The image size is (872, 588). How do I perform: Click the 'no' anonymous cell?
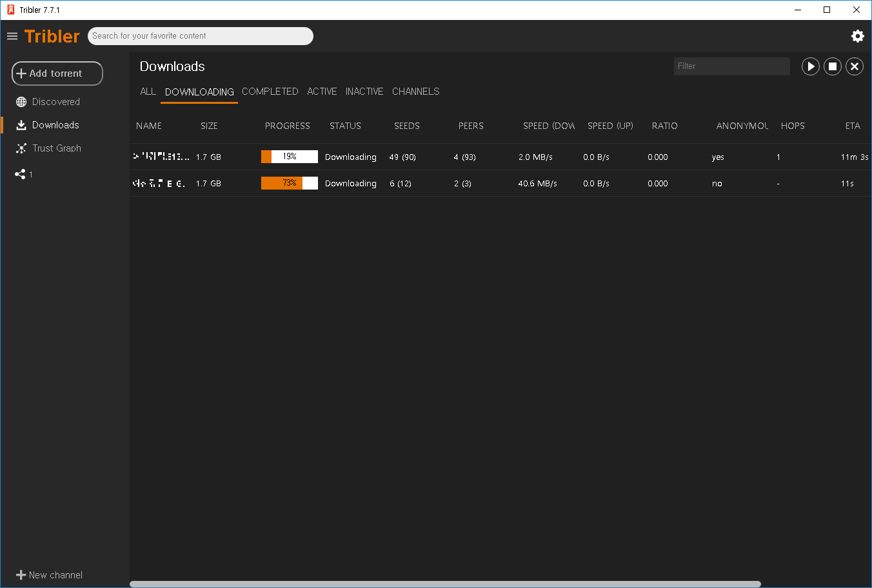point(717,184)
